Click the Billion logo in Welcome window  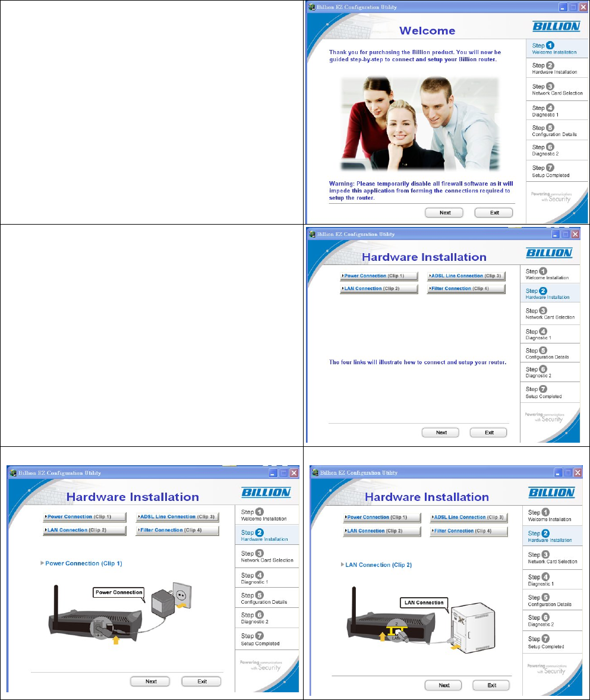(x=556, y=26)
